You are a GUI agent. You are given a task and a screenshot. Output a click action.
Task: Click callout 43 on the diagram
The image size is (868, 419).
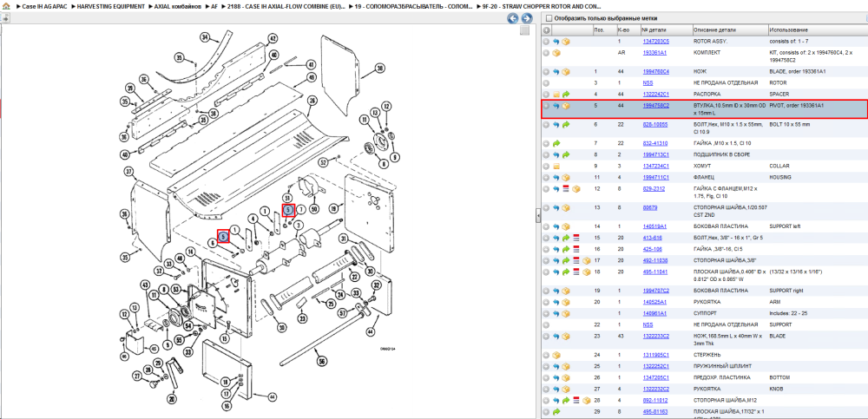point(145,285)
